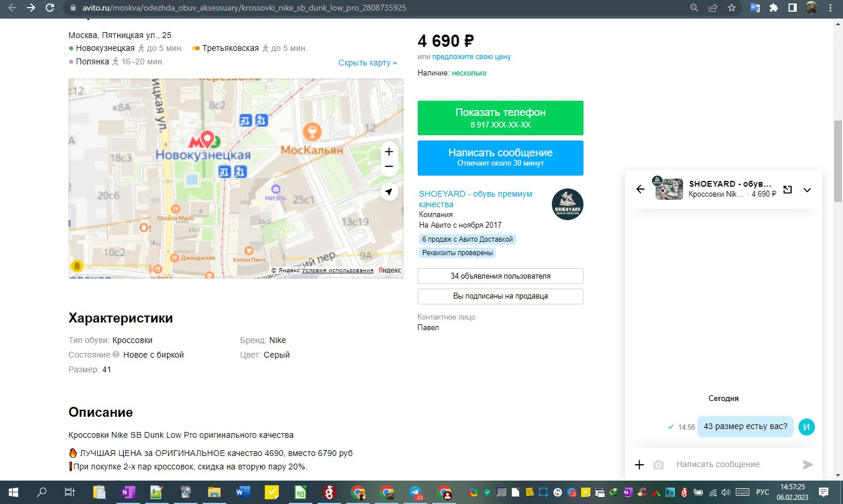This screenshot has width=843, height=504.
Task: Go forward in browser history
Action: [x=31, y=8]
